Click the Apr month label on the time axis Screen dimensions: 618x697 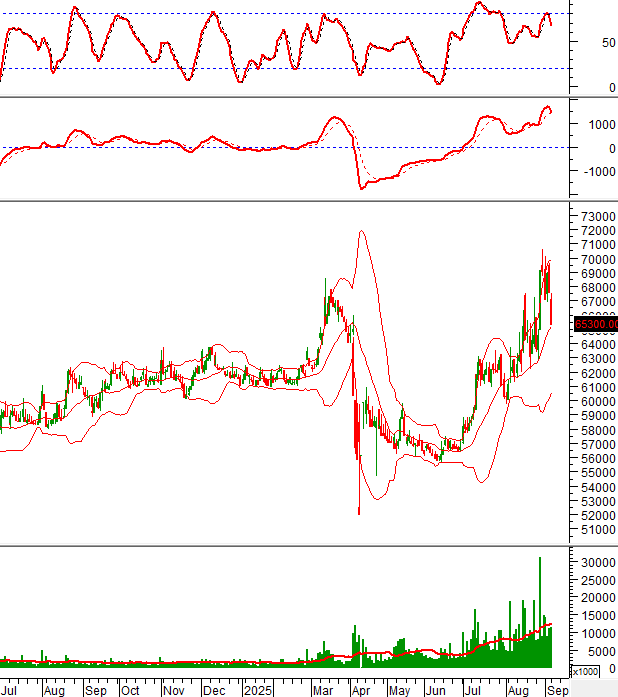click(x=360, y=689)
